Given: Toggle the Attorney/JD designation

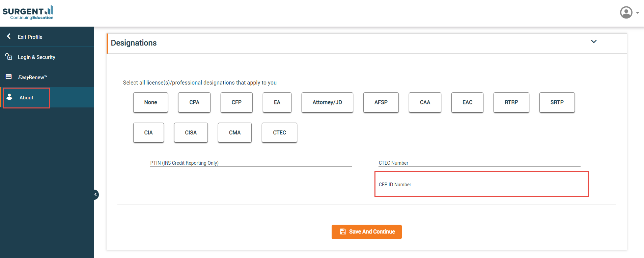Looking at the screenshot, I should tap(327, 102).
